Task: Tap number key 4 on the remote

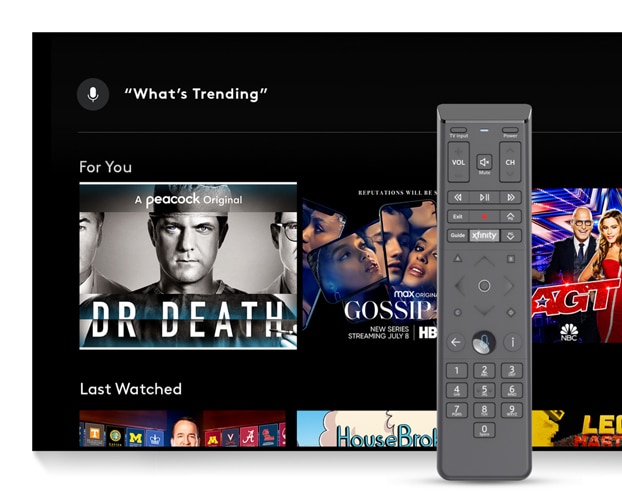Action: point(457,390)
